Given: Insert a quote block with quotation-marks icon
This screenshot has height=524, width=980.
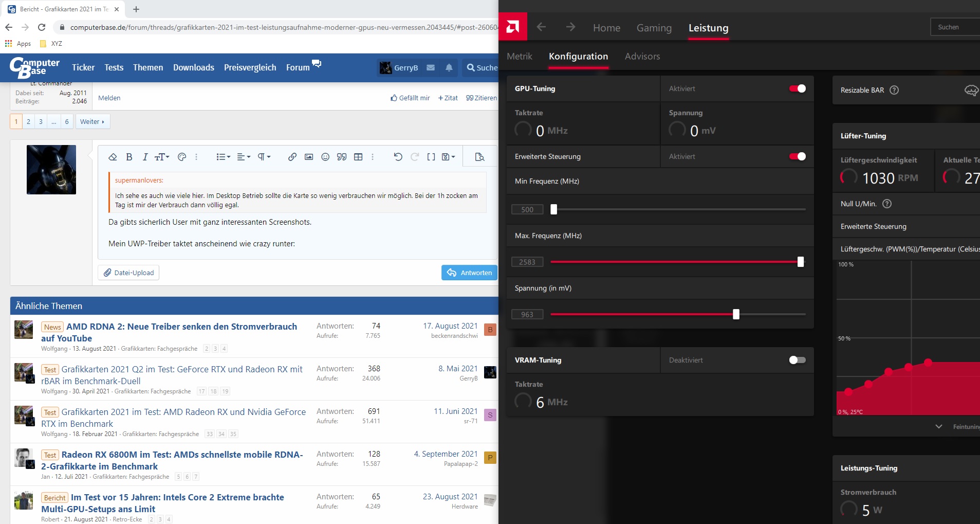Looking at the screenshot, I should pyautogui.click(x=342, y=157).
